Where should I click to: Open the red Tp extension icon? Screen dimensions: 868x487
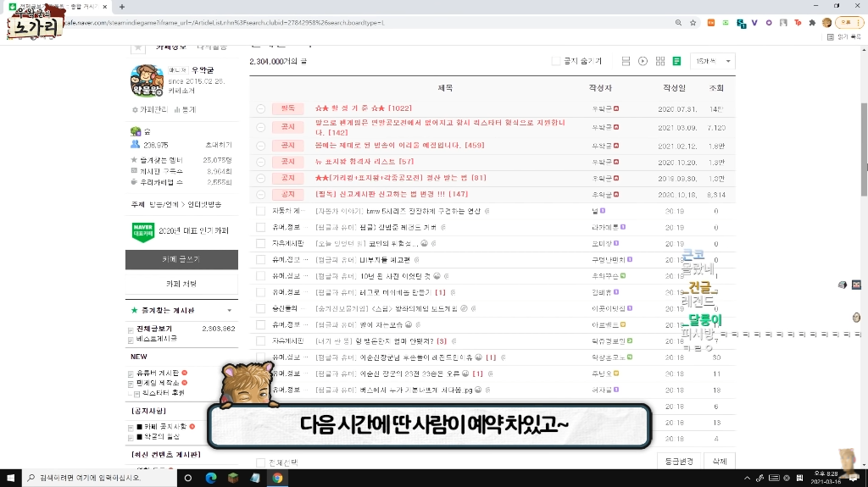coord(798,23)
